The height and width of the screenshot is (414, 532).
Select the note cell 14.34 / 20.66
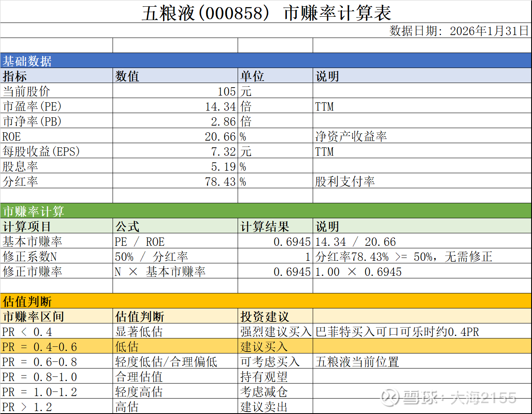422,241
